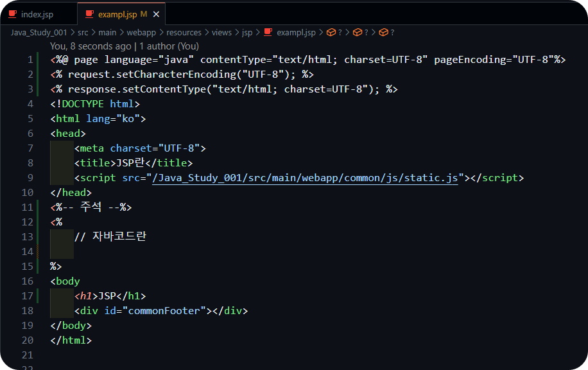588x370 pixels.
Task: Click the opening body tag
Action: [65, 281]
